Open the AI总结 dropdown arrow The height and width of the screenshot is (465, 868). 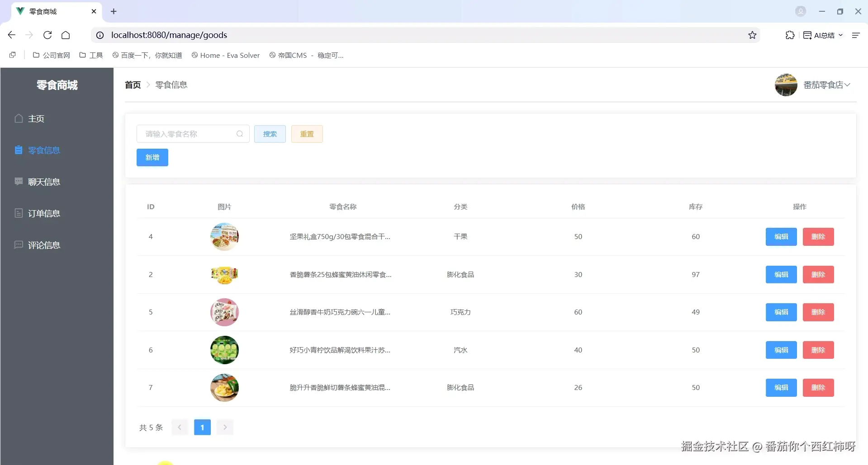click(x=841, y=35)
